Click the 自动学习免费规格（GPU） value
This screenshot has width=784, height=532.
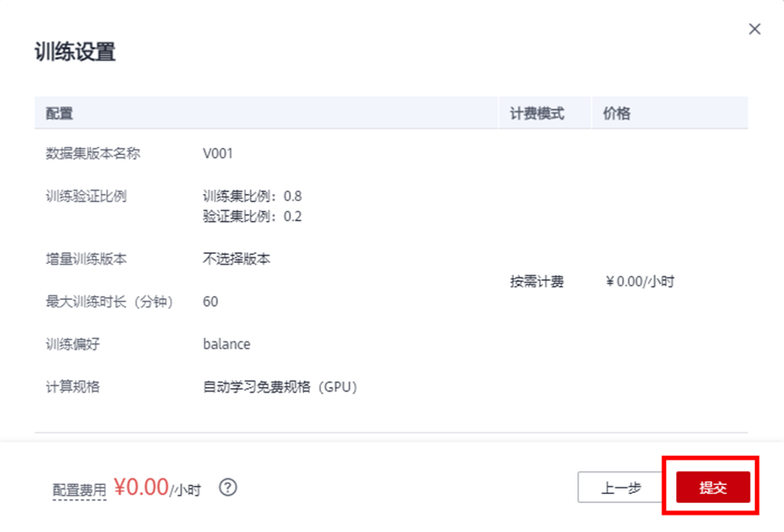pos(280,387)
